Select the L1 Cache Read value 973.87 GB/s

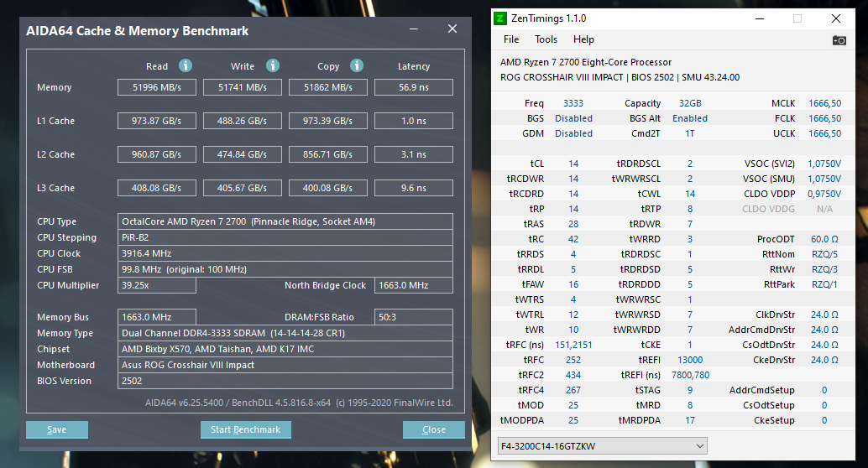click(157, 121)
